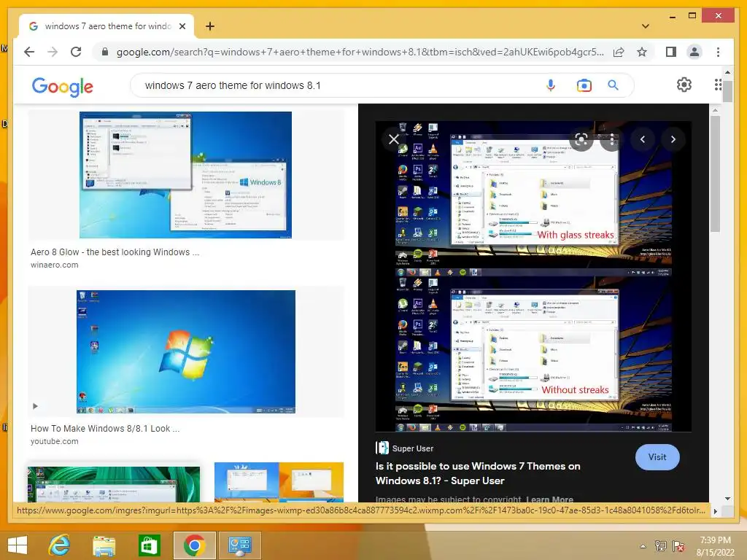Open the green wallpaper theme thumbnail
The width and height of the screenshot is (747, 560).
point(114,484)
